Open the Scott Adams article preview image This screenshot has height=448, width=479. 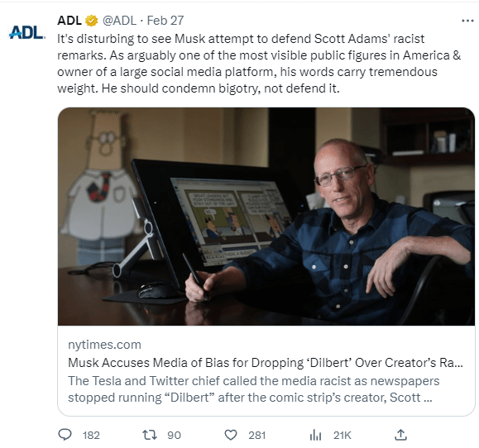[x=266, y=217]
